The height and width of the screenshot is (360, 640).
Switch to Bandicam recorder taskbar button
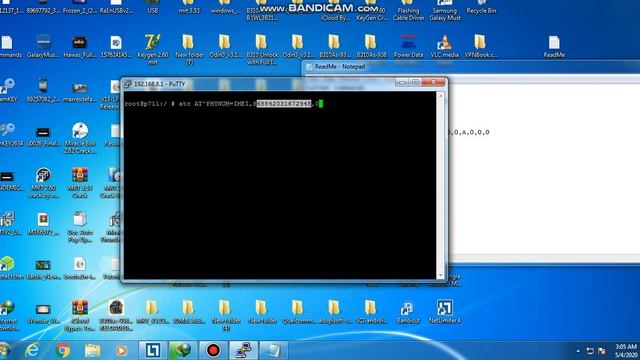click(213, 350)
